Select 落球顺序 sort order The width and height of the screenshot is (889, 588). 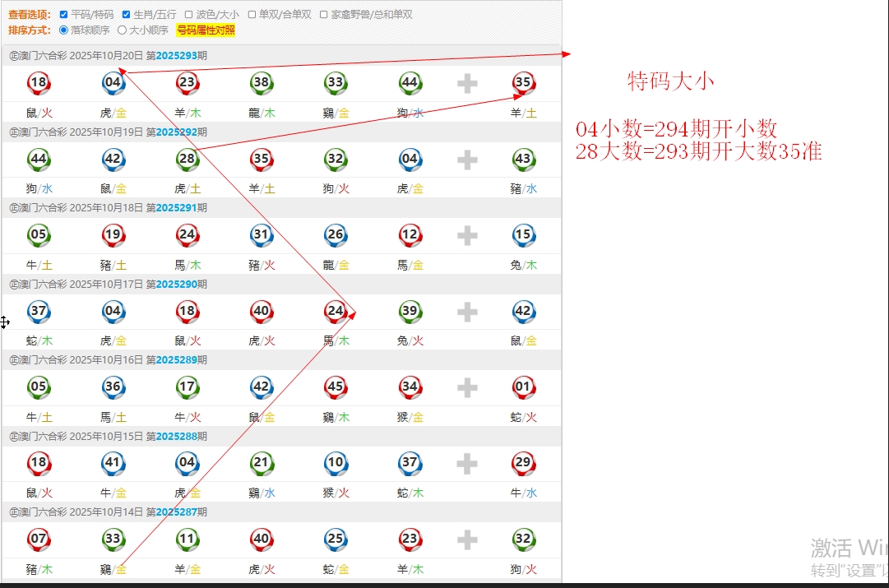64,30
